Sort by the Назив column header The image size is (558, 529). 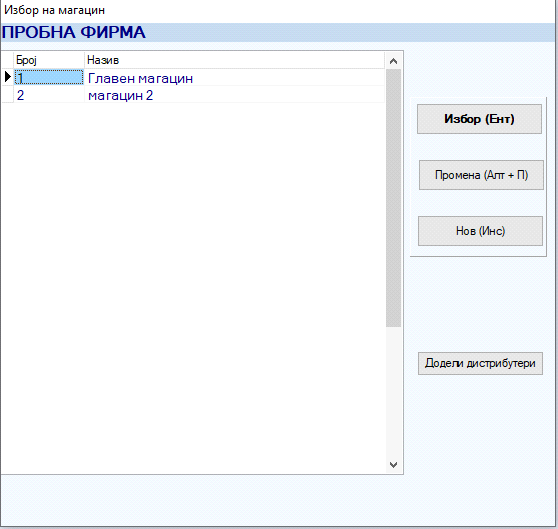click(x=235, y=60)
